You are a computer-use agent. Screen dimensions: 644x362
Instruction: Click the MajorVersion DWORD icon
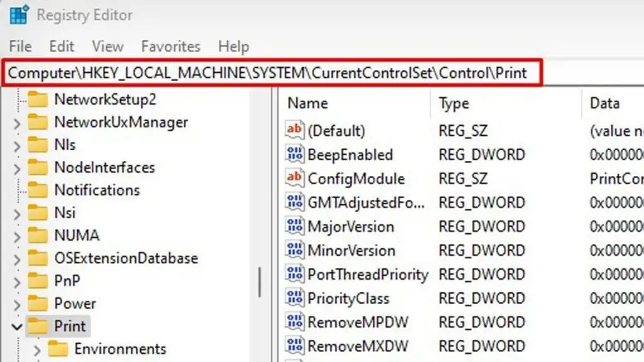295,226
